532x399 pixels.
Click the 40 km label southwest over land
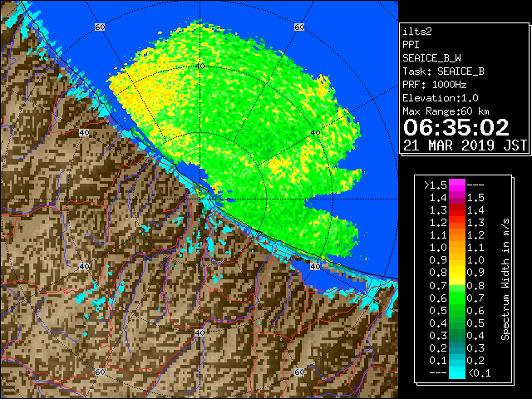(x=84, y=266)
